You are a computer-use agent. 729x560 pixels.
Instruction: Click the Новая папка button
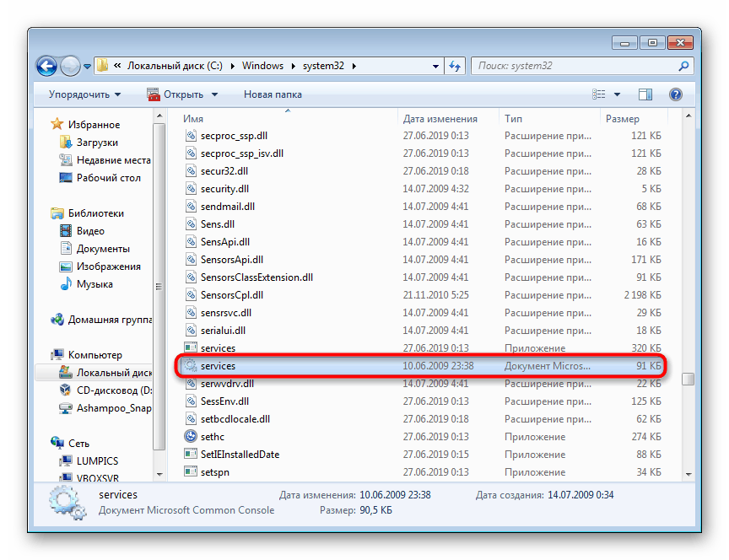click(273, 94)
